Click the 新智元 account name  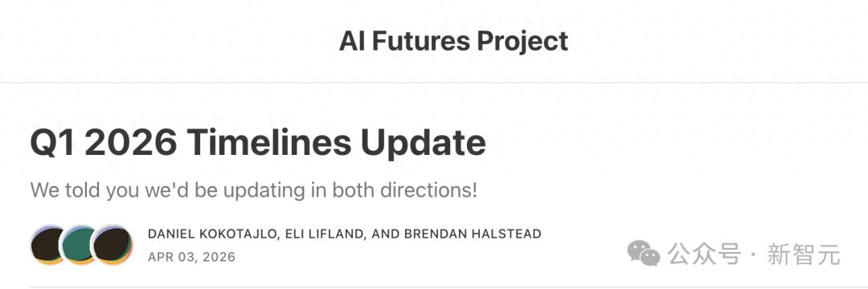[803, 254]
